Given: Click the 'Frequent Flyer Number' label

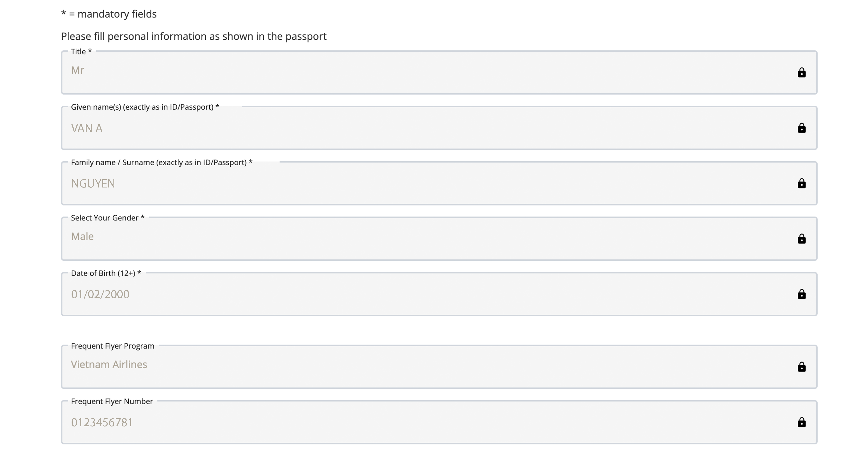Looking at the screenshot, I should [x=112, y=401].
